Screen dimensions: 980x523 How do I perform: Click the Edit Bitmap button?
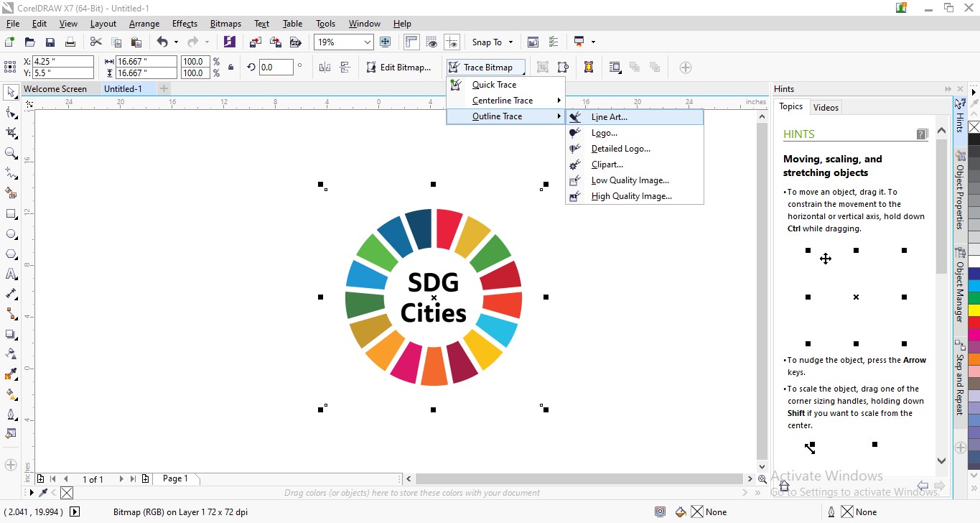[398, 68]
